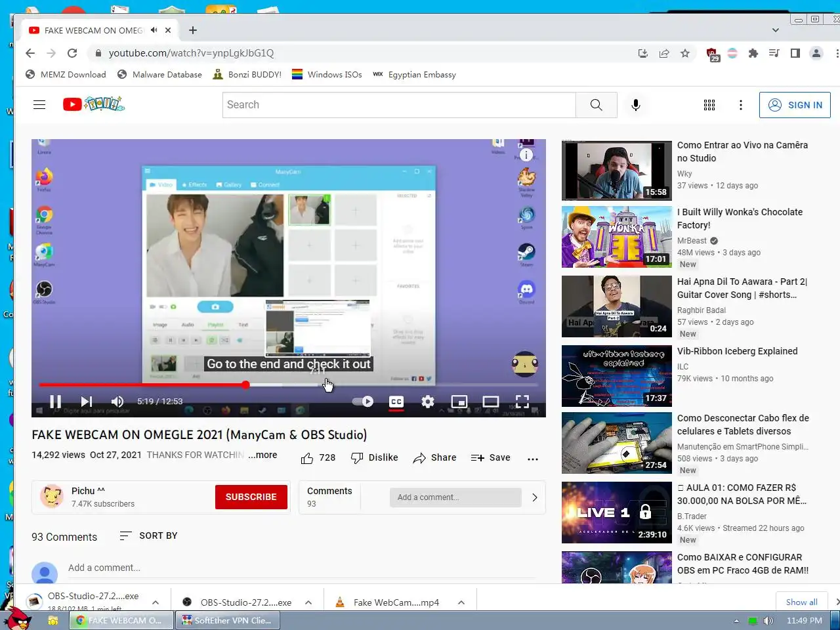Toggle the browser side panel
Image resolution: width=840 pixels, height=630 pixels.
[x=795, y=53]
